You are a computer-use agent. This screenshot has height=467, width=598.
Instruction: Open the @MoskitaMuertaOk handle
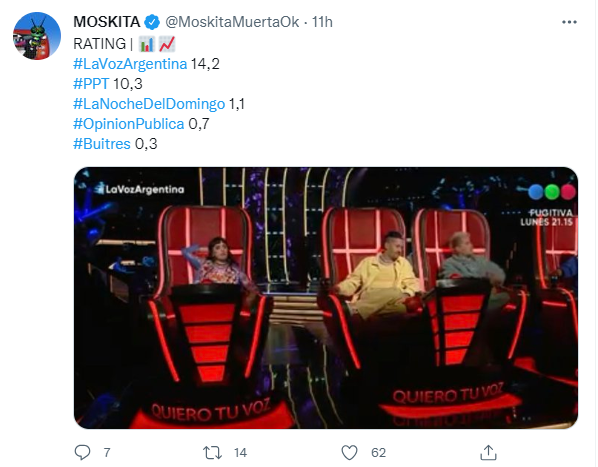pos(232,22)
